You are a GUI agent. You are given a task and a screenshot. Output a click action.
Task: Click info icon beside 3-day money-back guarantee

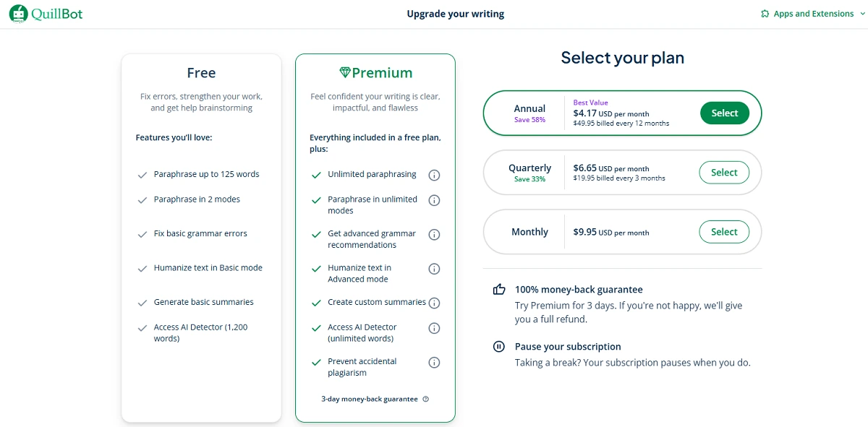[x=425, y=399]
